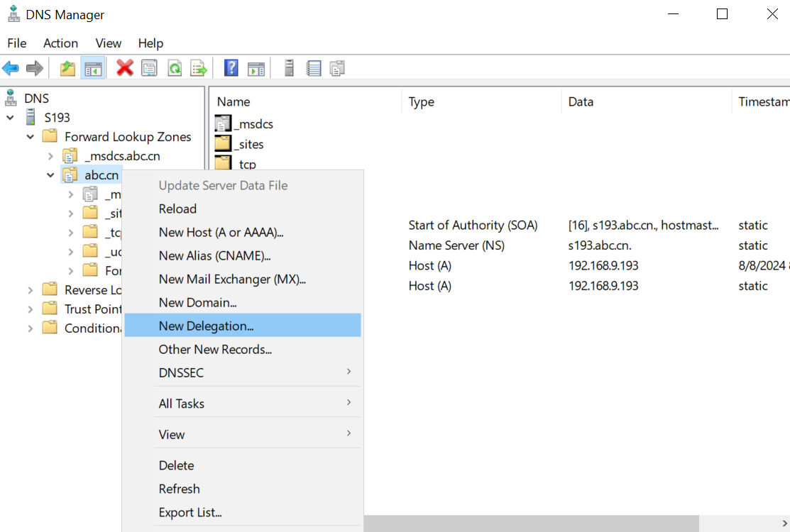Open the Help menu
Screen dimensions: 790x532
click(150, 43)
